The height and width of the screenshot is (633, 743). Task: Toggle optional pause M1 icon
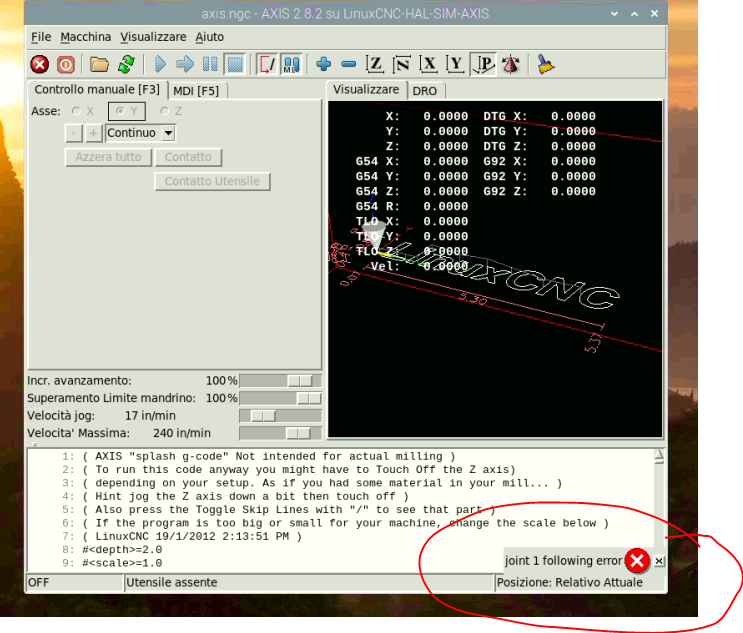292,64
